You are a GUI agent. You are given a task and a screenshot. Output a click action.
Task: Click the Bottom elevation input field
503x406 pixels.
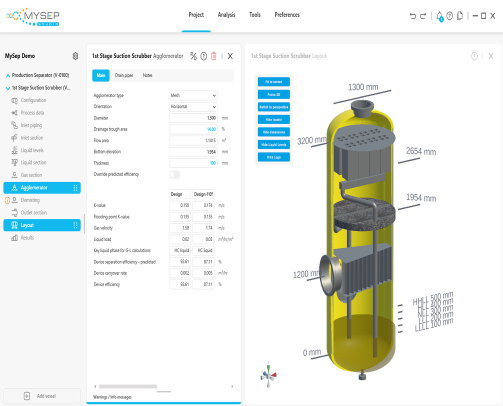pyautogui.click(x=193, y=152)
